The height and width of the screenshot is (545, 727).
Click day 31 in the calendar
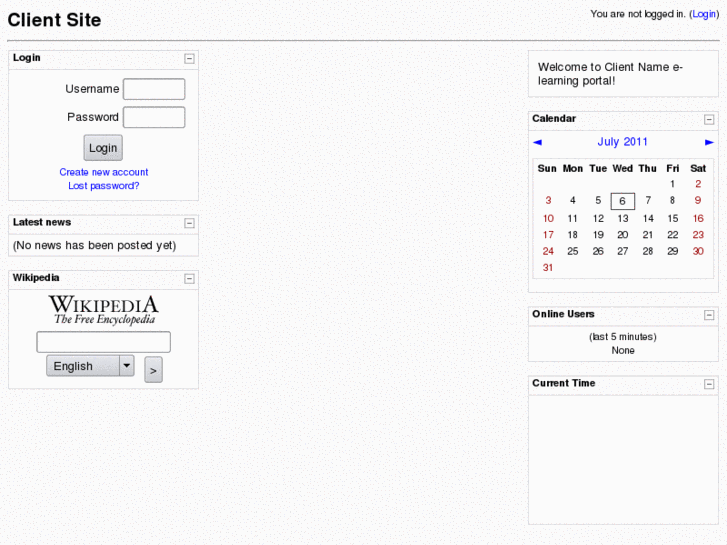(548, 268)
